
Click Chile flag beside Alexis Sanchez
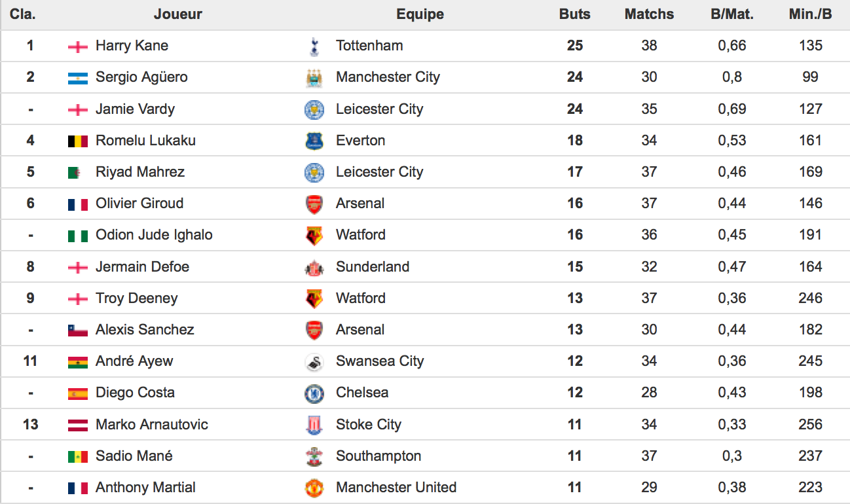point(77,330)
